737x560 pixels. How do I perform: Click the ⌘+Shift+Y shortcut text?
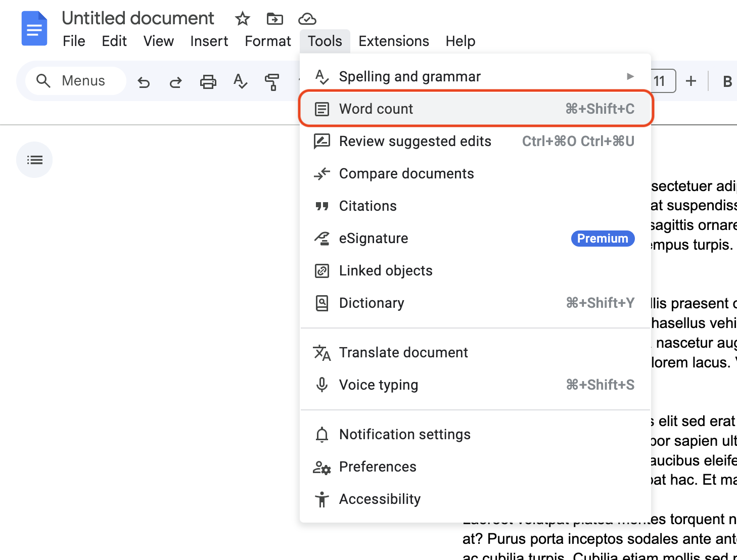click(x=600, y=303)
